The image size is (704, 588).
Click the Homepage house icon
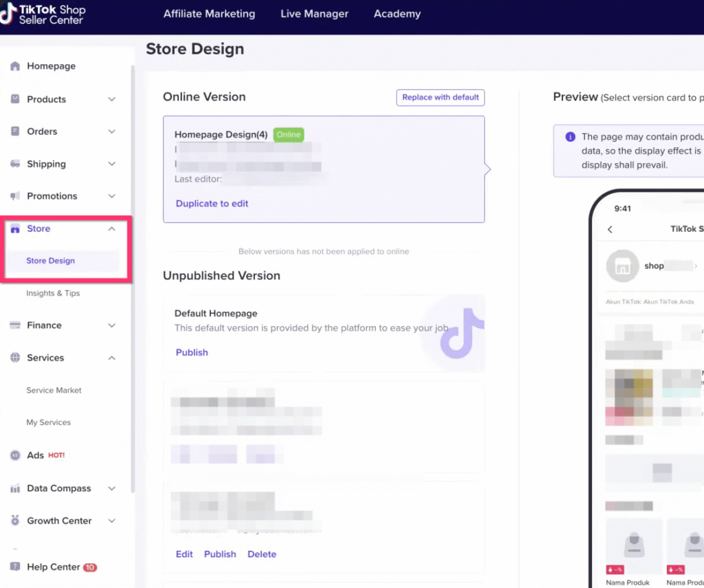tap(15, 66)
